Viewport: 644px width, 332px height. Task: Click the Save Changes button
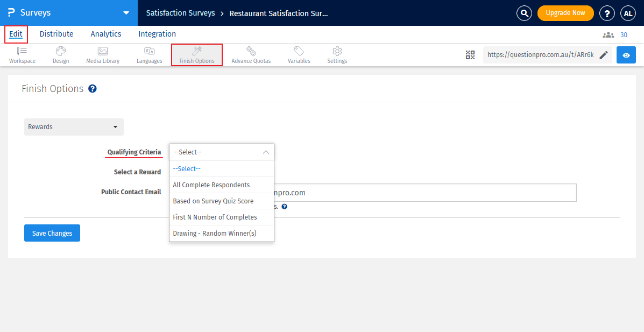point(52,233)
